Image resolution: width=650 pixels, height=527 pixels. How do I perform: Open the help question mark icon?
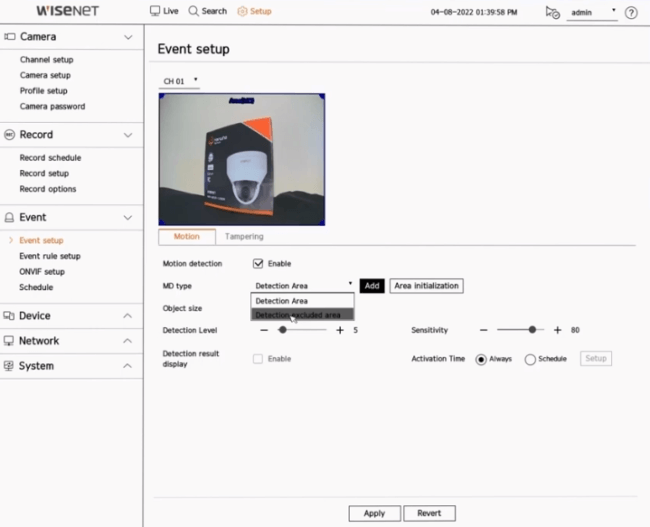pos(631,12)
